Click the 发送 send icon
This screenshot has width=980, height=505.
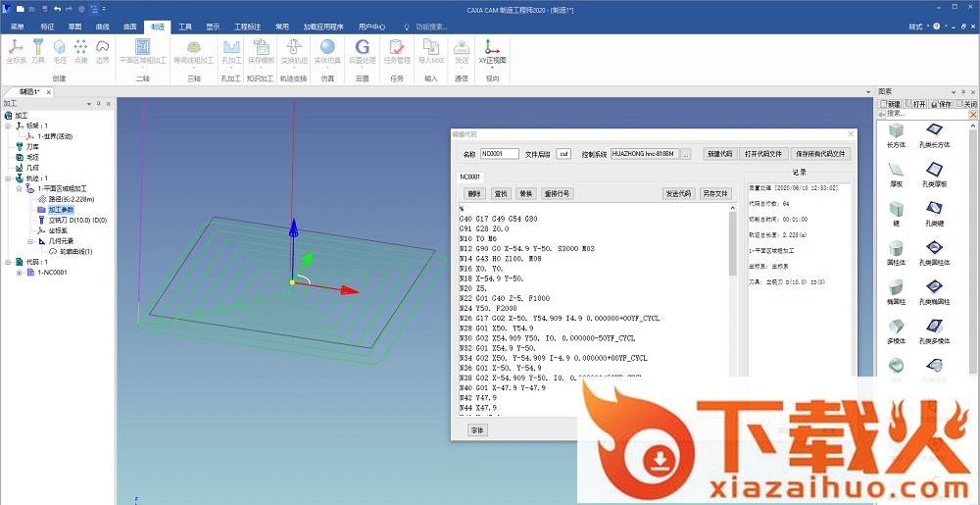click(x=462, y=51)
